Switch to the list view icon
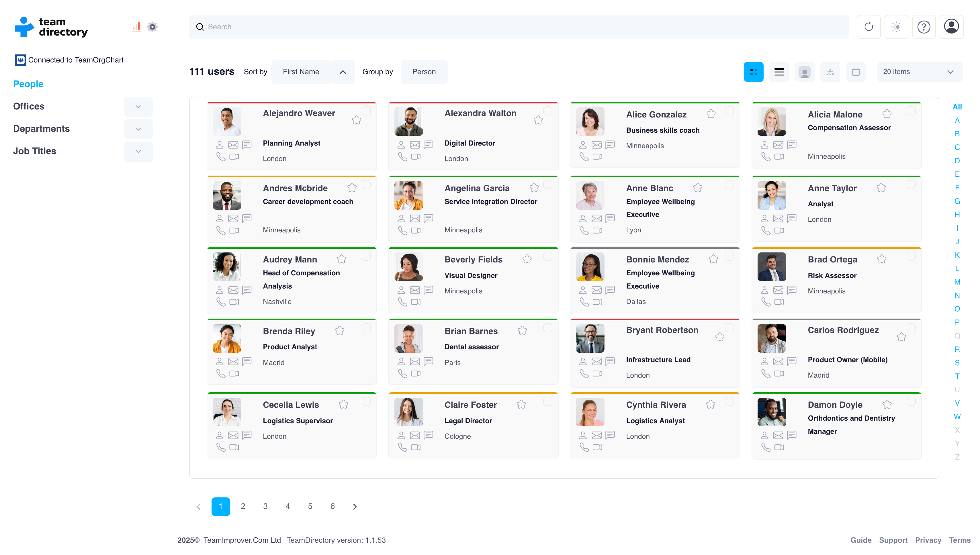The height and width of the screenshot is (555, 980). click(779, 72)
